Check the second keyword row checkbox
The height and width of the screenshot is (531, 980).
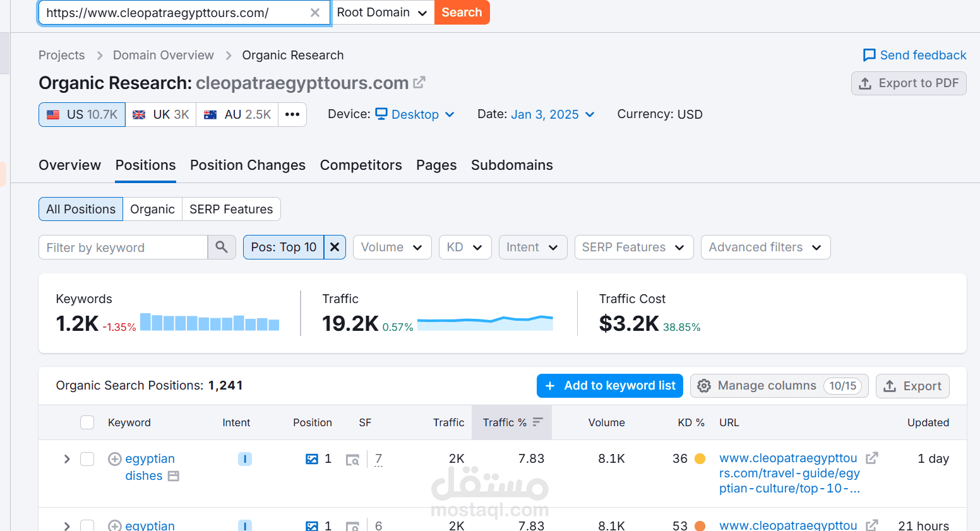[87, 525]
